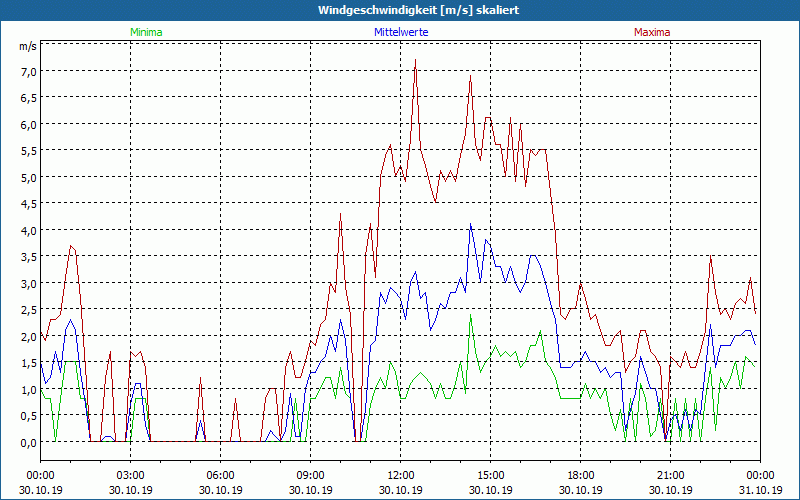Click the 18:00 time axis label

[581, 476]
